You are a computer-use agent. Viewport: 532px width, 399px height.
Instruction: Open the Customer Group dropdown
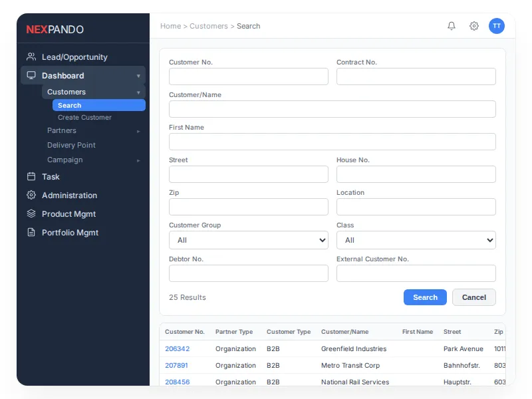tap(248, 240)
